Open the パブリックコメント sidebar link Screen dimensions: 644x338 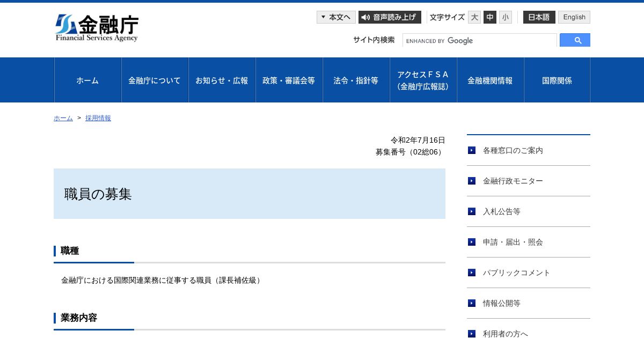[517, 273]
